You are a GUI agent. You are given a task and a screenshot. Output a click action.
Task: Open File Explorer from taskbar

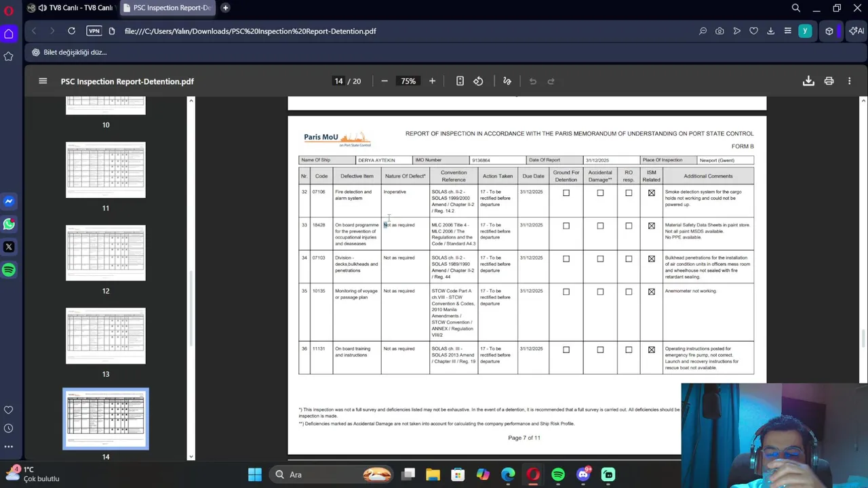[433, 474]
